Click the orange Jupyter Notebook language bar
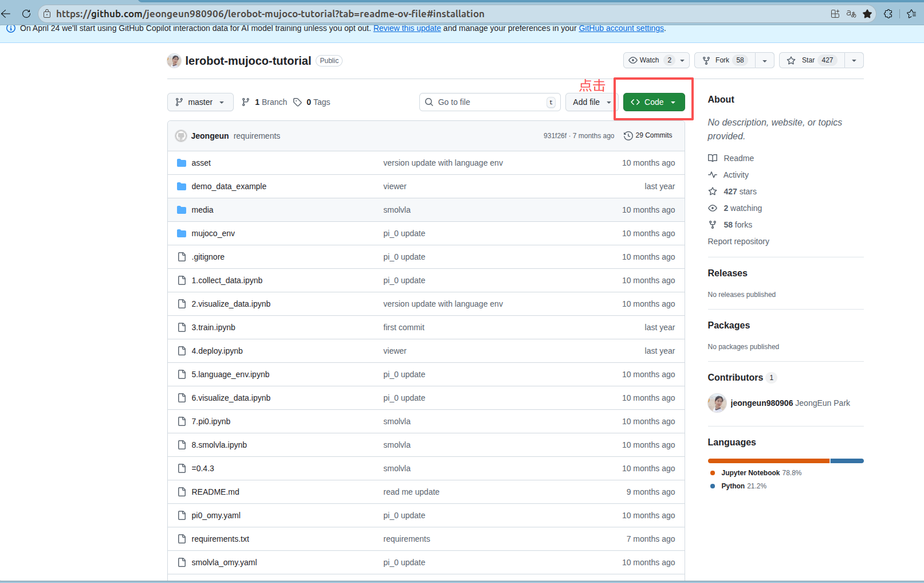This screenshot has height=583, width=924. tap(769, 461)
